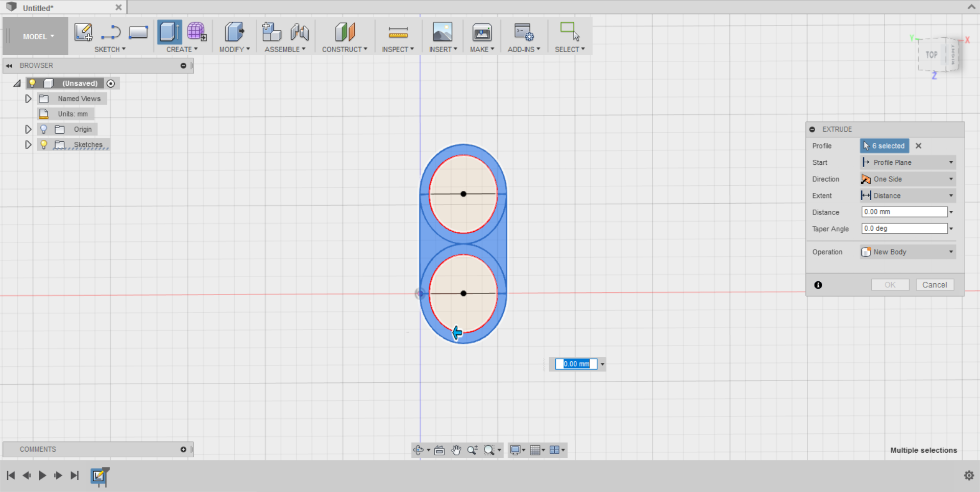Open the ASSEMBLE menu
The image size is (980, 492).
285,50
